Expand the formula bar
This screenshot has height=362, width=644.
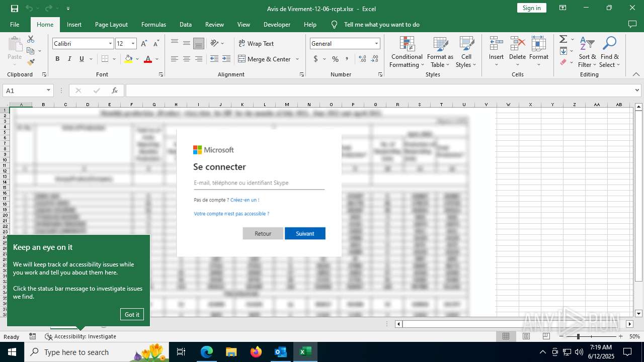[x=637, y=90]
